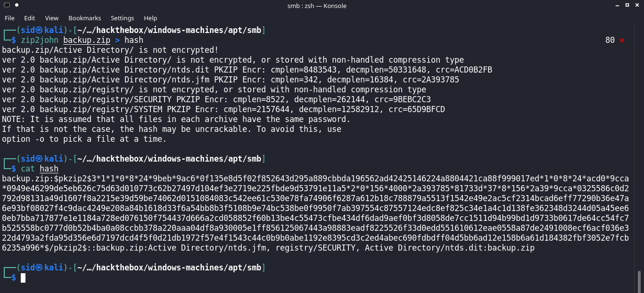Place cursor at the empty bottom prompt
Viewport: 644px width, 293px height.
[23, 278]
